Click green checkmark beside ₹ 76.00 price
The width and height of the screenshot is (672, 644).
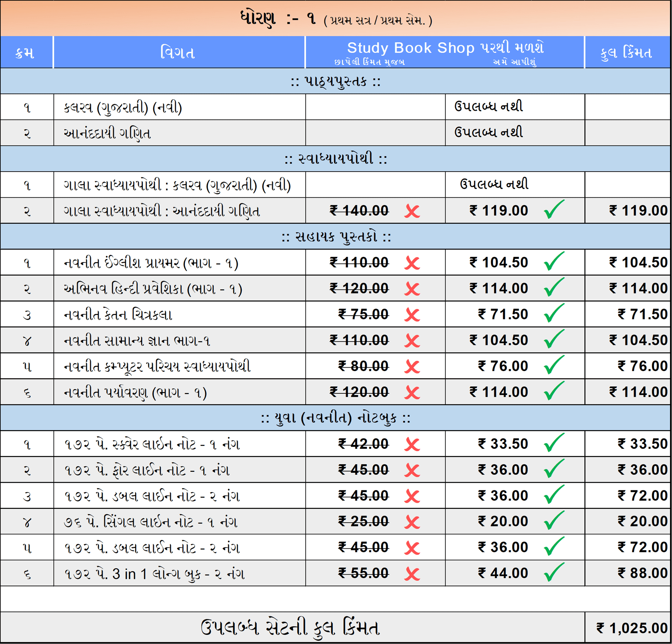tap(554, 365)
